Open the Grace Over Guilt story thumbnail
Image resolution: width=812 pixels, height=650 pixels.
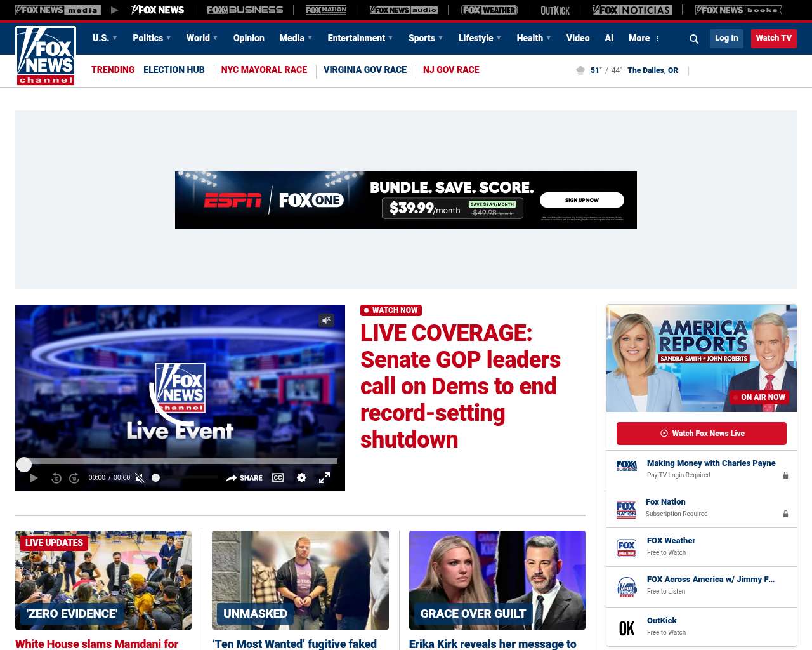497,580
